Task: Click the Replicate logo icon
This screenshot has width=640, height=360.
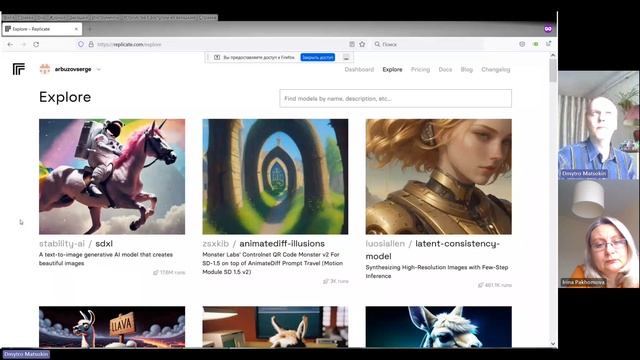Action: [18, 69]
